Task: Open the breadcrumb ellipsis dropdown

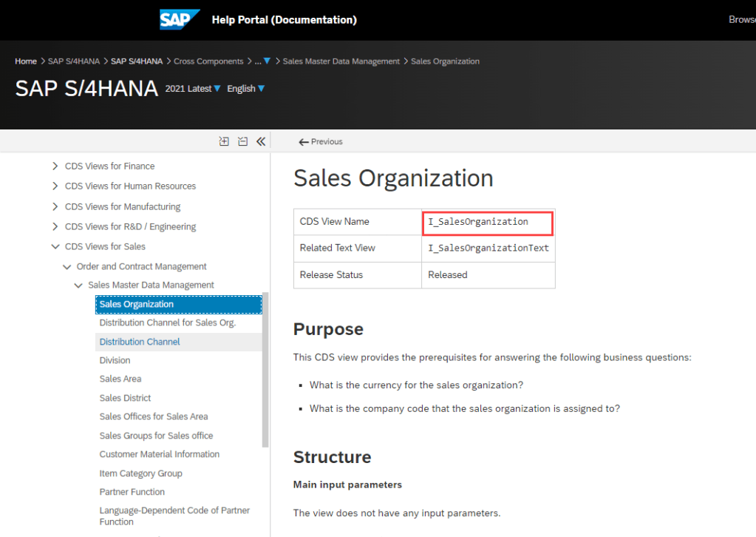Action: click(x=262, y=61)
